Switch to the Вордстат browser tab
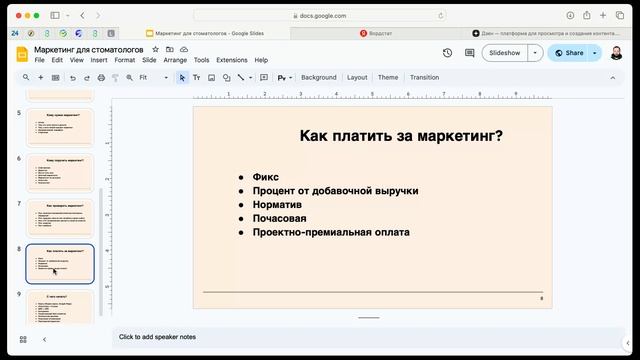The image size is (640, 360). [x=376, y=33]
